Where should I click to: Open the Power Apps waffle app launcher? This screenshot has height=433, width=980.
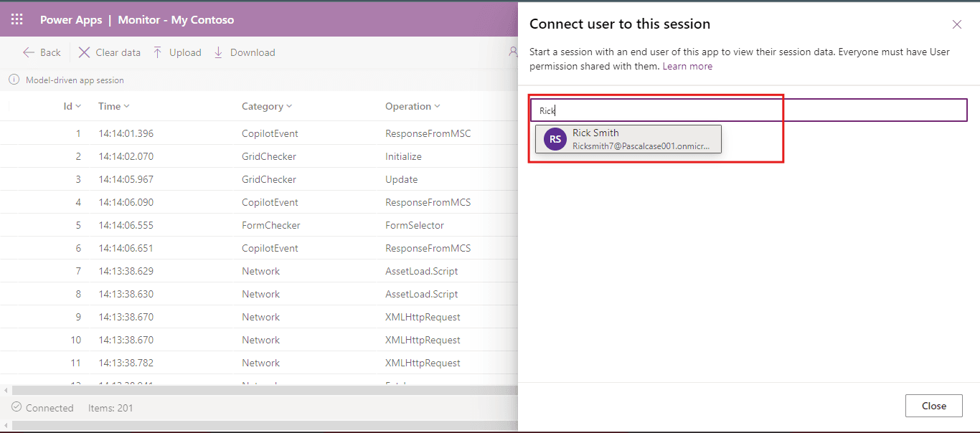(x=17, y=20)
